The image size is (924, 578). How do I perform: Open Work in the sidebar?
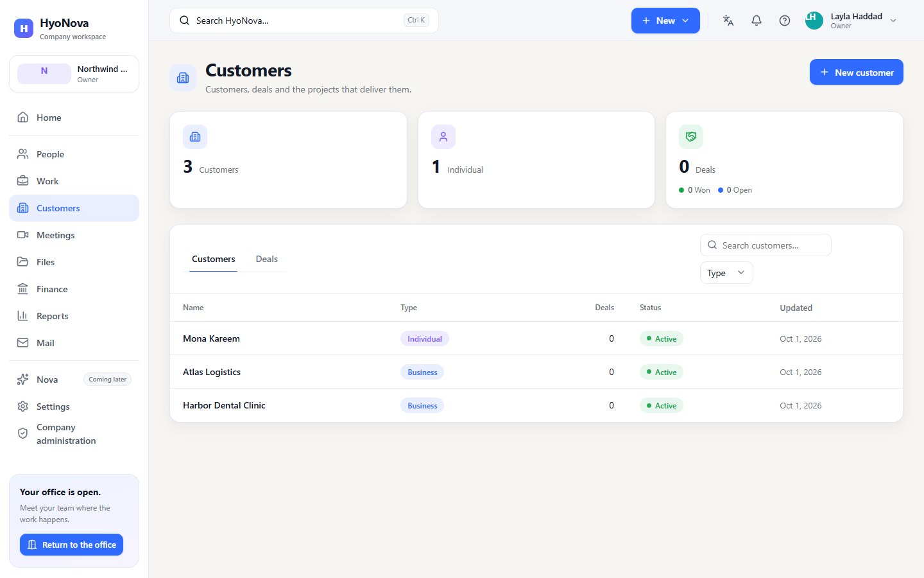tap(74, 181)
